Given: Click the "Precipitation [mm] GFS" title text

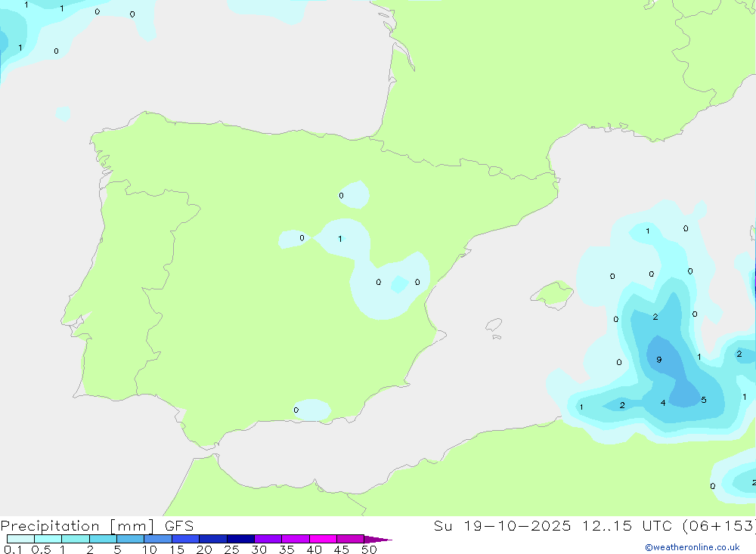Looking at the screenshot, I should coord(97,526).
